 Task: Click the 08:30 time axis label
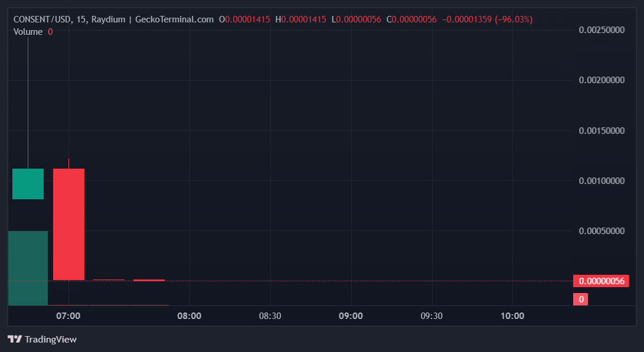(x=270, y=316)
